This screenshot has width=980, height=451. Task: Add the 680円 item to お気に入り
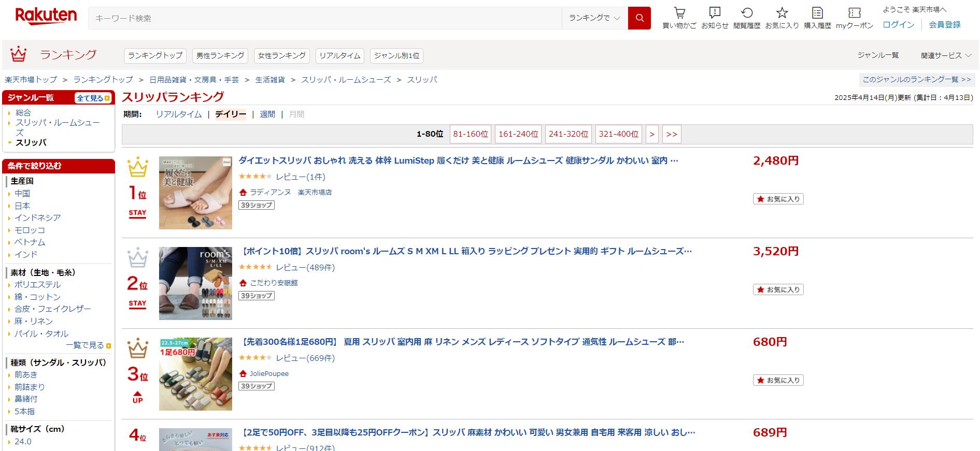pos(778,380)
